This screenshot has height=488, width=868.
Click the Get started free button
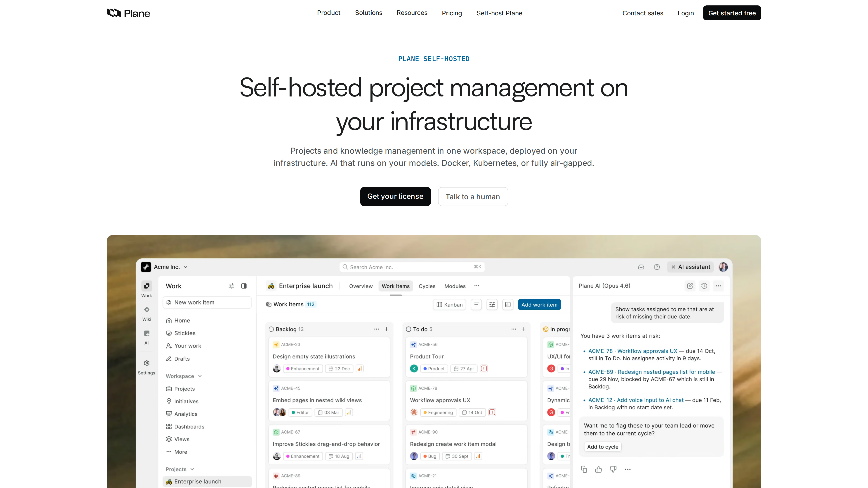coord(732,13)
